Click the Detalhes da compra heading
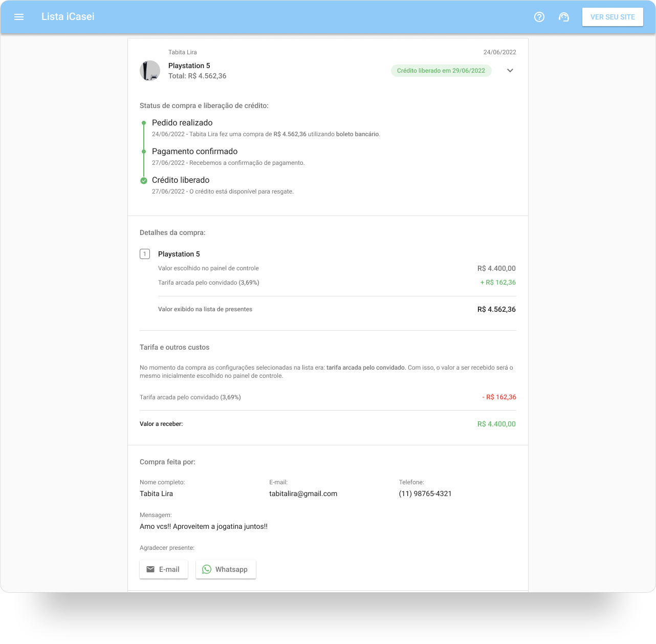Screen dimensions: 656x644 pyautogui.click(x=172, y=232)
